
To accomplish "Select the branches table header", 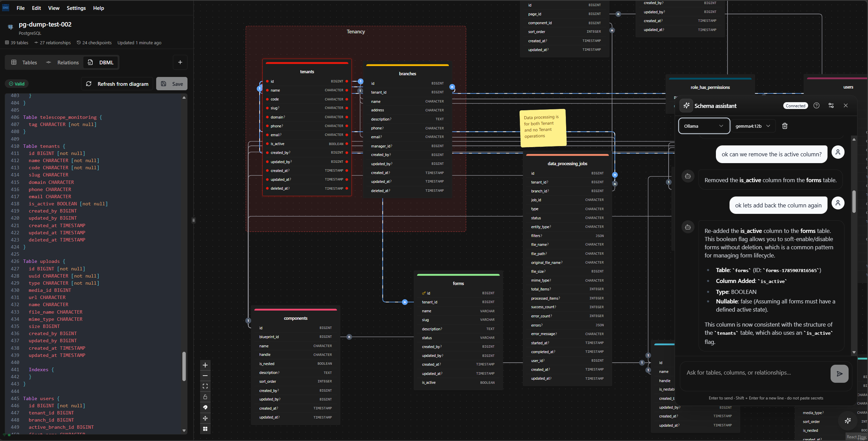I will tap(408, 74).
